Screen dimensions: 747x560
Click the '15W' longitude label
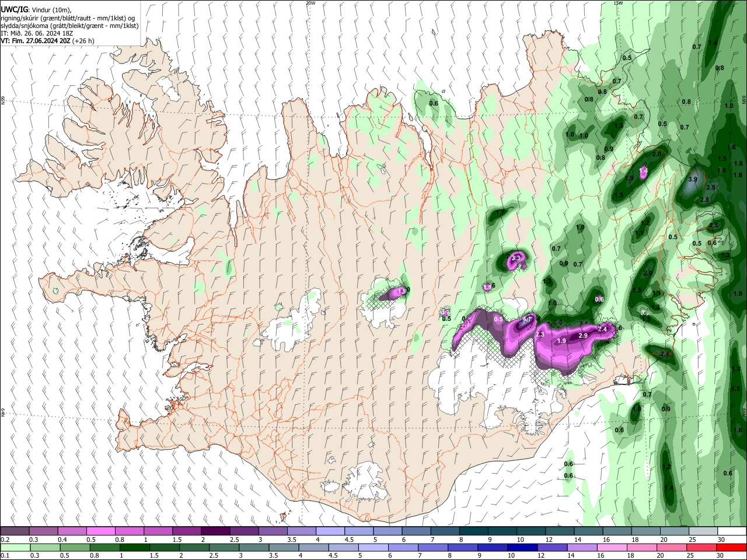click(618, 3)
